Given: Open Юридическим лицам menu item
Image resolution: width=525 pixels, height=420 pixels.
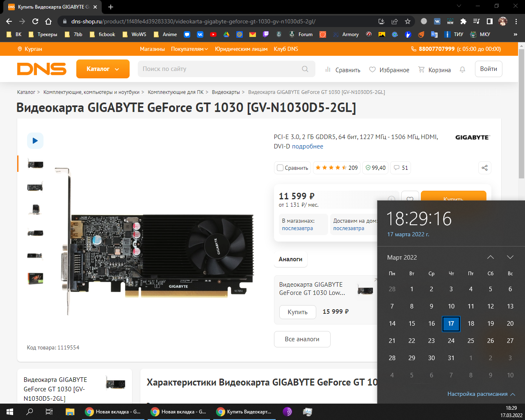Looking at the screenshot, I should tap(241, 49).
